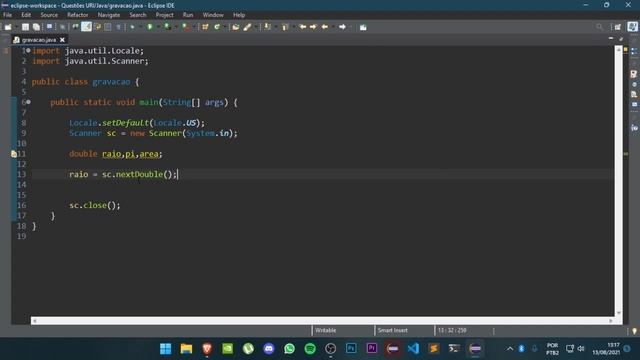The height and width of the screenshot is (360, 640).
Task: Open the Refactor menu
Action: (x=78, y=15)
